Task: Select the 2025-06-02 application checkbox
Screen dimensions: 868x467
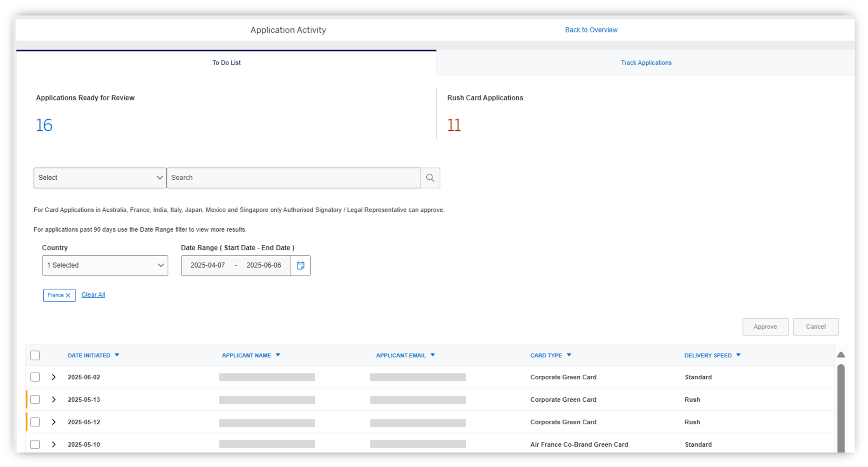Action: (35, 377)
